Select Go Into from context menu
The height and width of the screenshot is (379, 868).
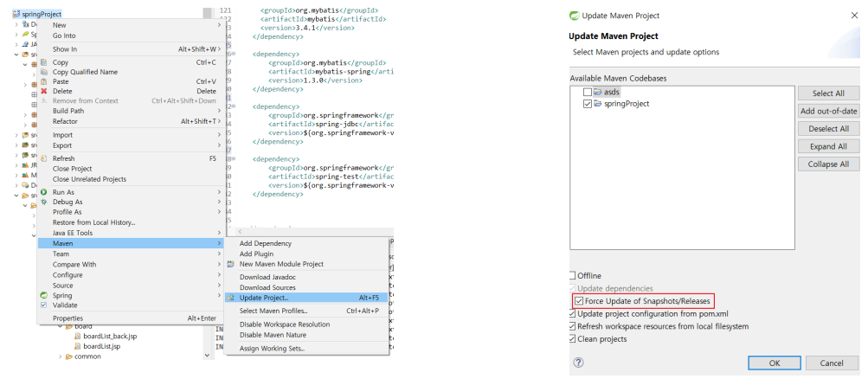pyautogui.click(x=132, y=35)
